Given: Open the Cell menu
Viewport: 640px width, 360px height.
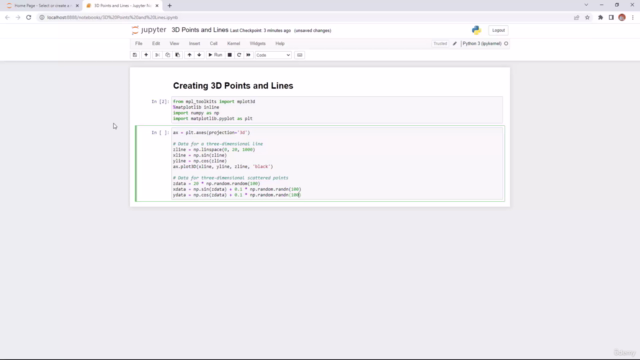Looking at the screenshot, I should pos(213,44).
